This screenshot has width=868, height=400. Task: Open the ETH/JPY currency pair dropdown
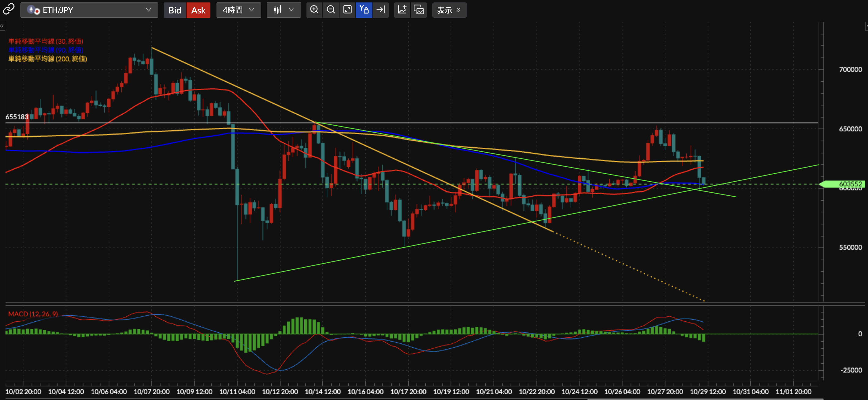(89, 10)
